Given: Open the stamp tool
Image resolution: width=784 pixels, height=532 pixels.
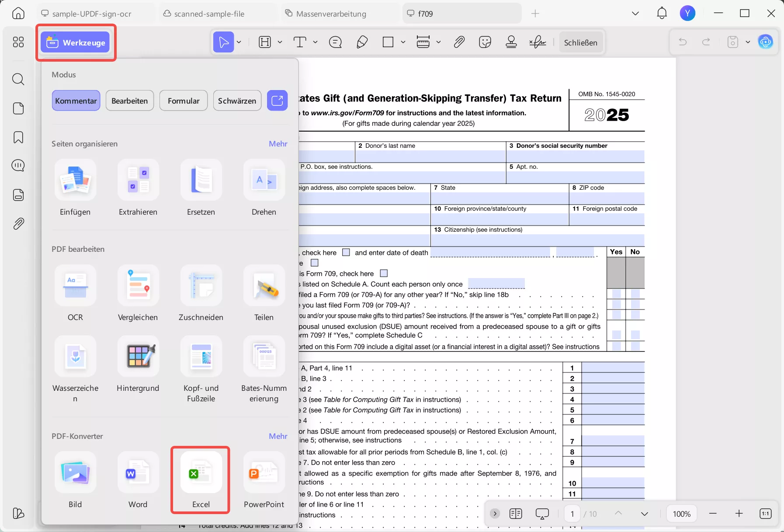Looking at the screenshot, I should (511, 42).
